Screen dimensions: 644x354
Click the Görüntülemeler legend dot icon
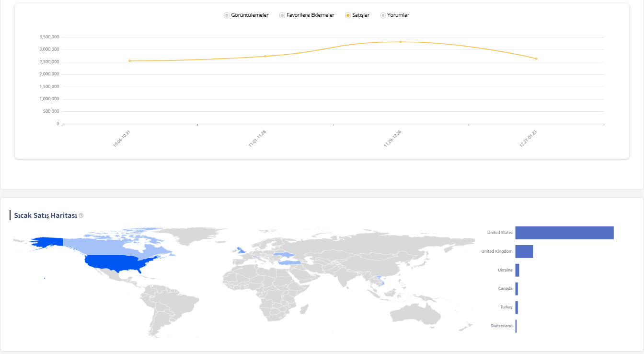[x=226, y=15]
